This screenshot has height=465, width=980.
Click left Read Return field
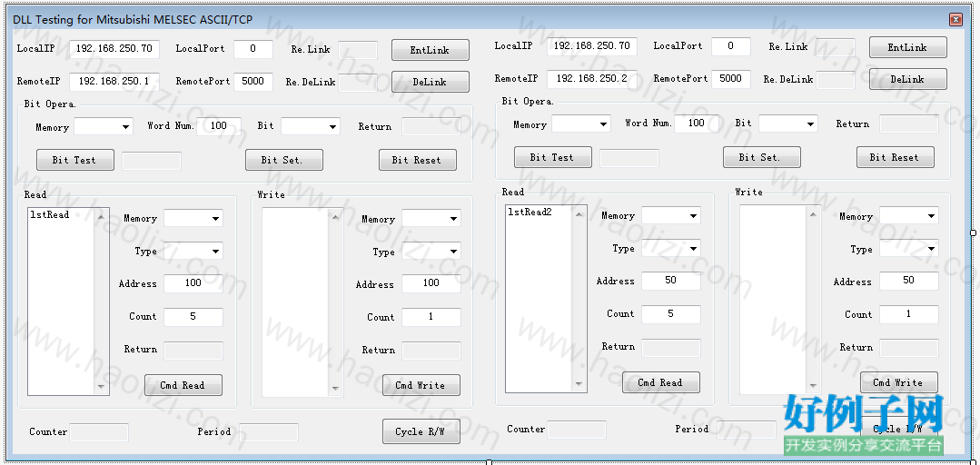click(x=193, y=350)
